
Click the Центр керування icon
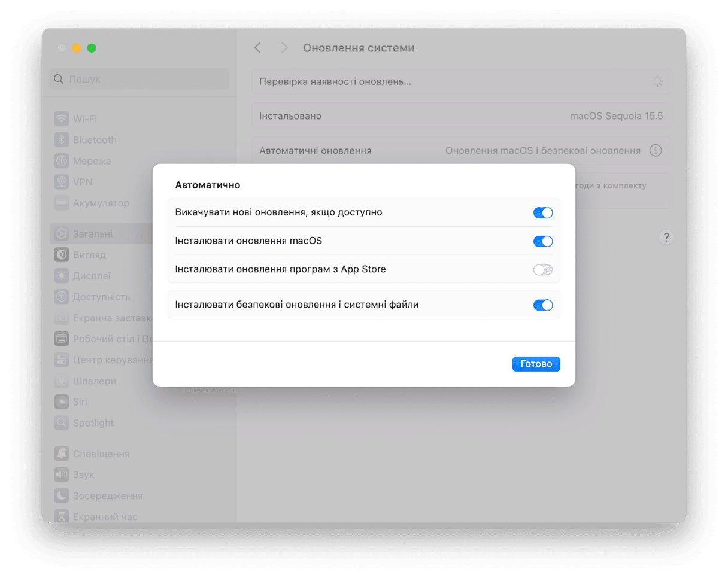62,360
